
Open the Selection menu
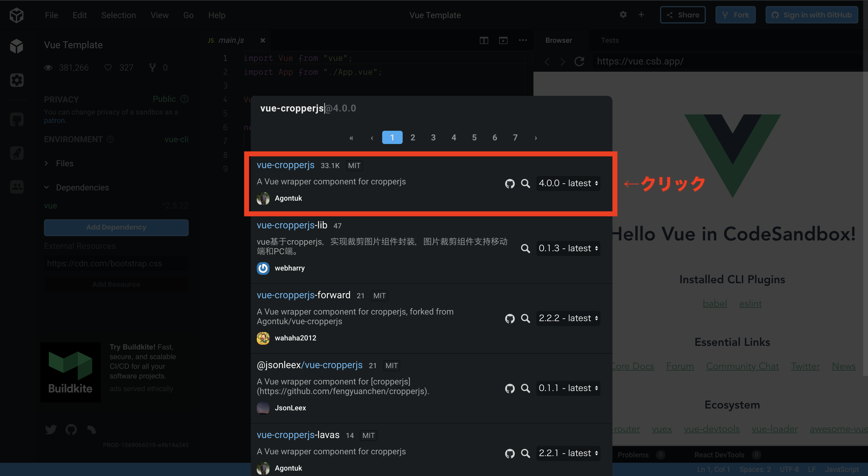tap(119, 15)
